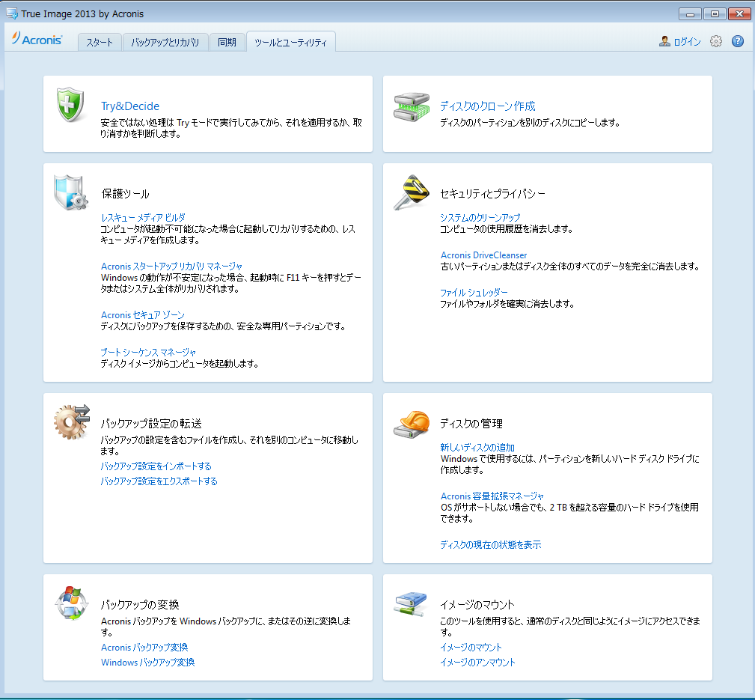
Task: Close the True Image 2013 window
Action: click(739, 14)
